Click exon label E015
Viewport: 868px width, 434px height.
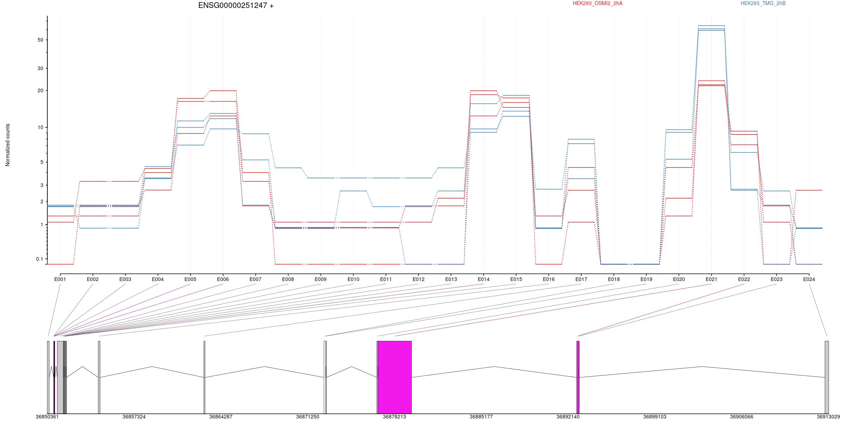point(516,279)
